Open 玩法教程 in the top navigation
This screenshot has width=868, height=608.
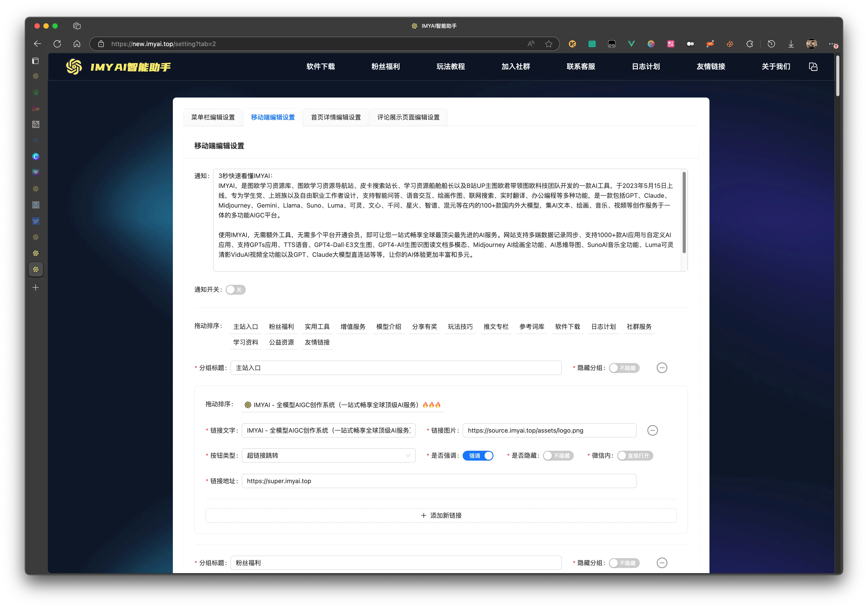tap(451, 66)
